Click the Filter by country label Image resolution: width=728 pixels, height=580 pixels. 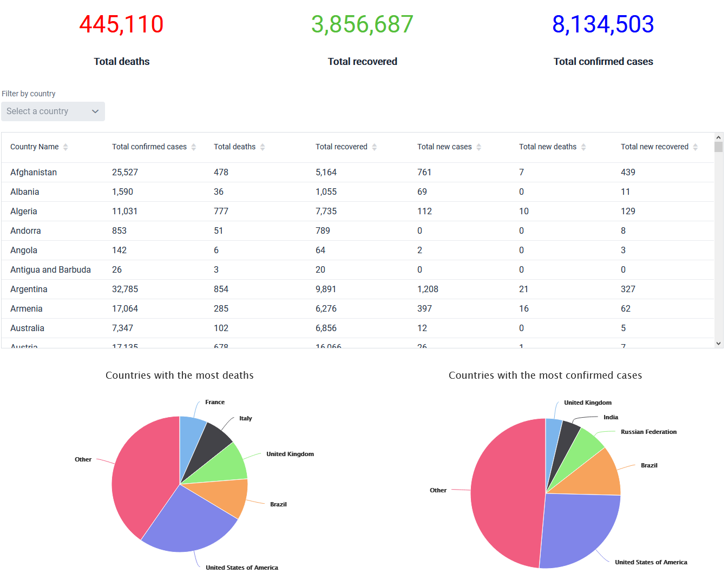(29, 94)
